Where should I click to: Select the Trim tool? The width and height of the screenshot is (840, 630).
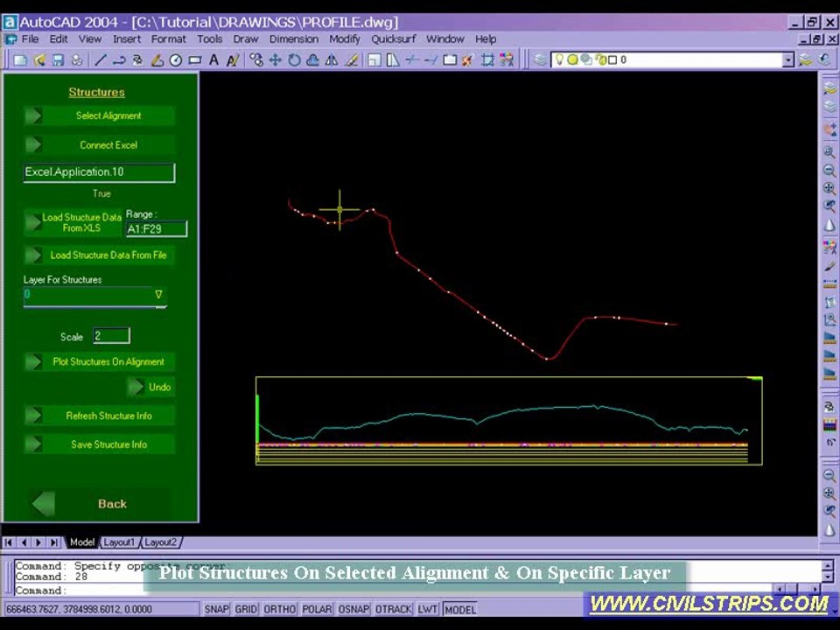(412, 60)
